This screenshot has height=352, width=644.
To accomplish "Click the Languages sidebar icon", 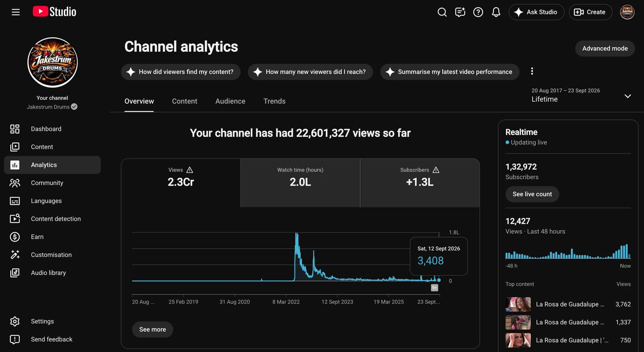I will 15,201.
